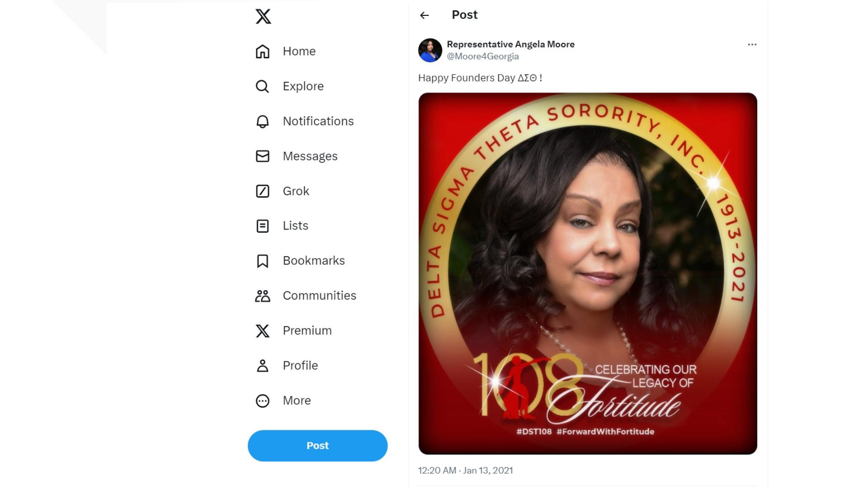Go back using the arrow icon
Image resolution: width=868 pixels, height=488 pixels.
424,15
